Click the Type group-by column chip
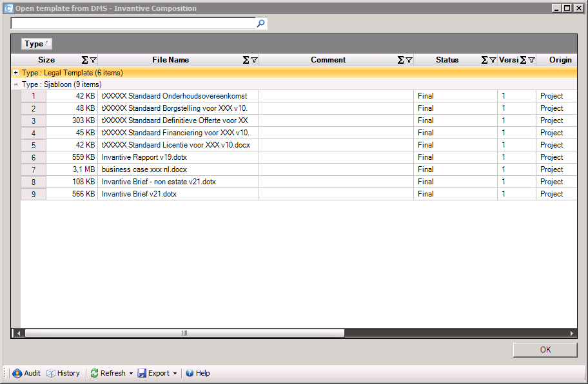The width and height of the screenshot is (588, 384). pyautogui.click(x=36, y=44)
